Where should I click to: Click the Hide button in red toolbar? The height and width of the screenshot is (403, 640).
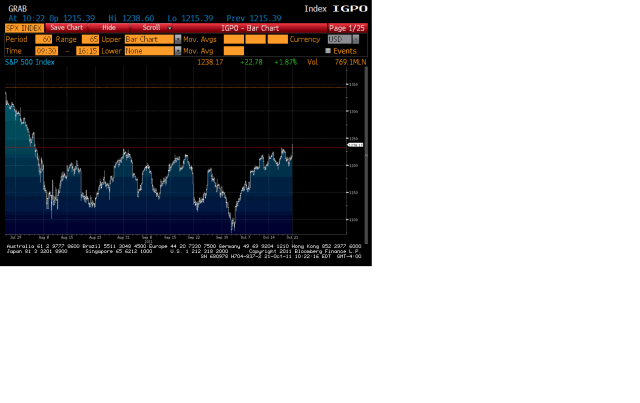109,28
